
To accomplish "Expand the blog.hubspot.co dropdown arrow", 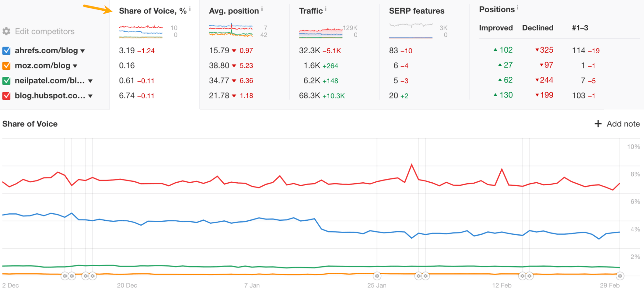I will click(90, 96).
